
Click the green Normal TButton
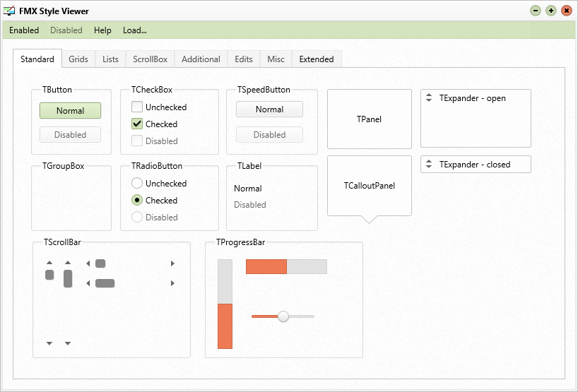[x=71, y=110]
